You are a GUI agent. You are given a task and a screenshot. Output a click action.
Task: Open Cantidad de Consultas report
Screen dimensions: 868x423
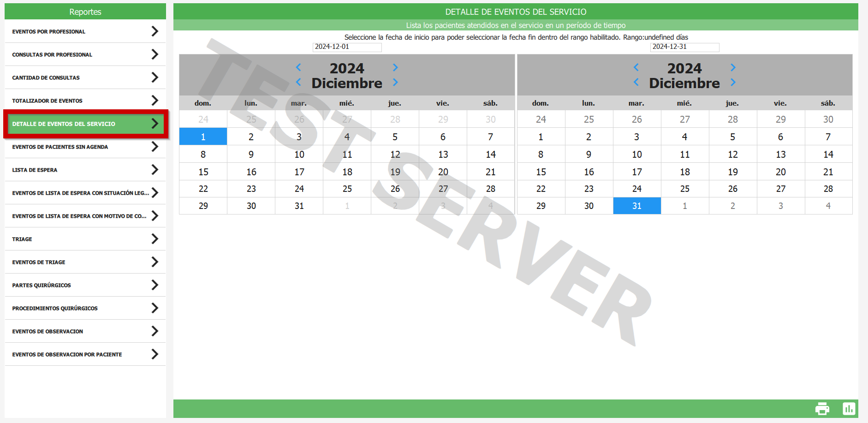tap(85, 77)
